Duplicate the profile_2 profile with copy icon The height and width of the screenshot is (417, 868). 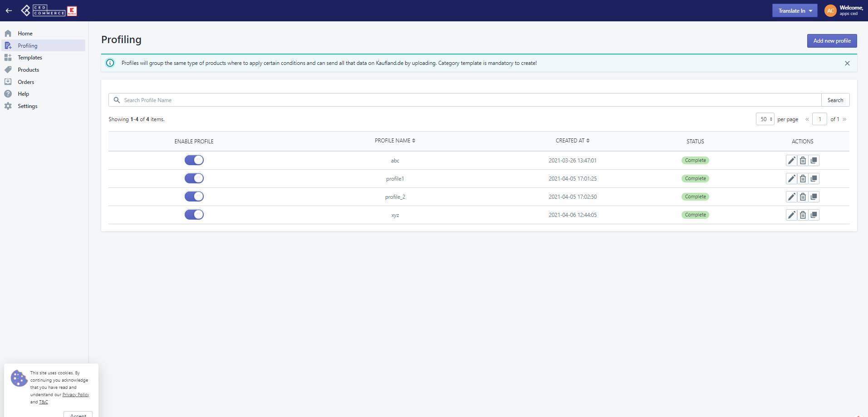pos(814,197)
